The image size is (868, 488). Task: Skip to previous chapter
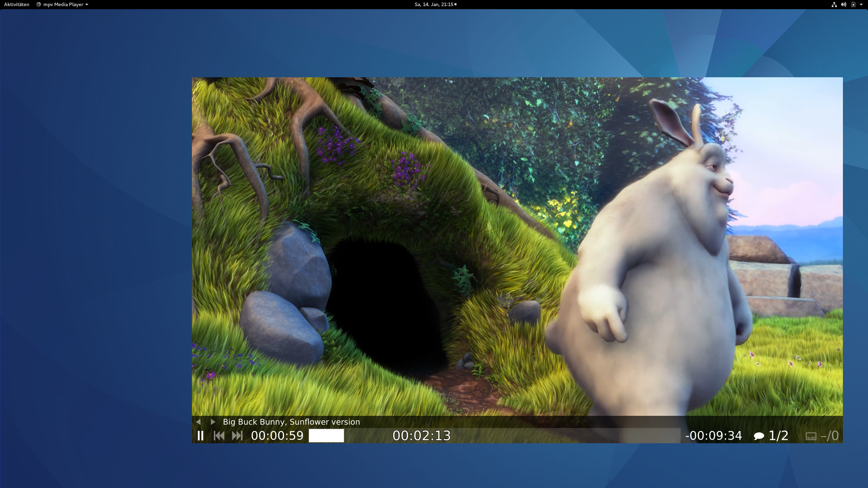click(219, 435)
